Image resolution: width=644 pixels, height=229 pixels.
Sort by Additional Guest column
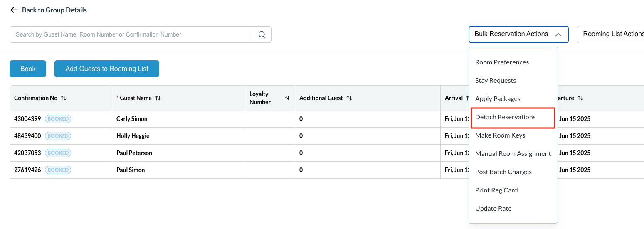(349, 98)
